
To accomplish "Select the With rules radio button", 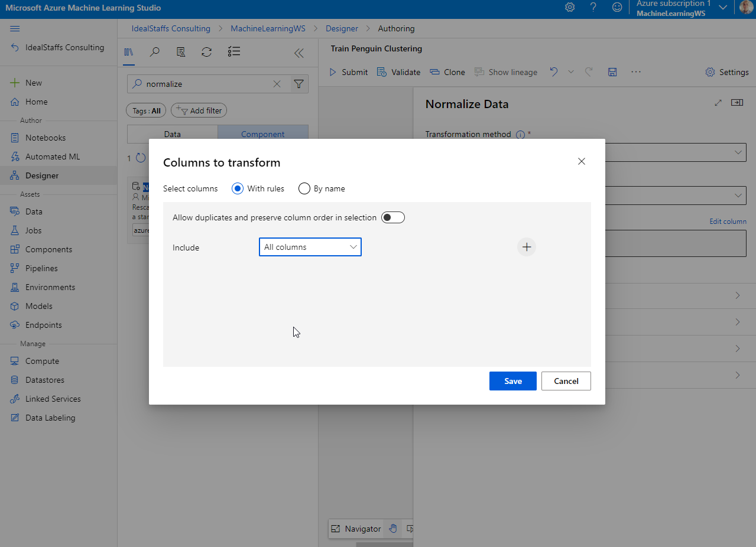I will [x=238, y=188].
